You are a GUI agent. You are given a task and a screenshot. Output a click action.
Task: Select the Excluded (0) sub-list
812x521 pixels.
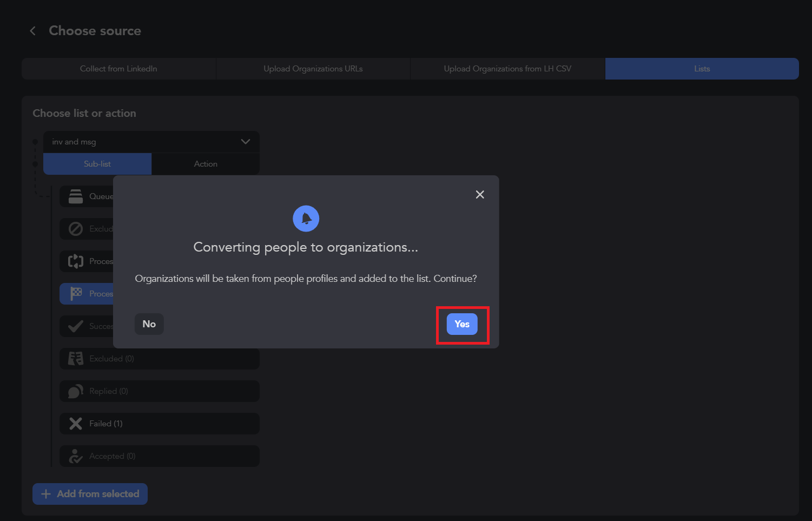160,359
